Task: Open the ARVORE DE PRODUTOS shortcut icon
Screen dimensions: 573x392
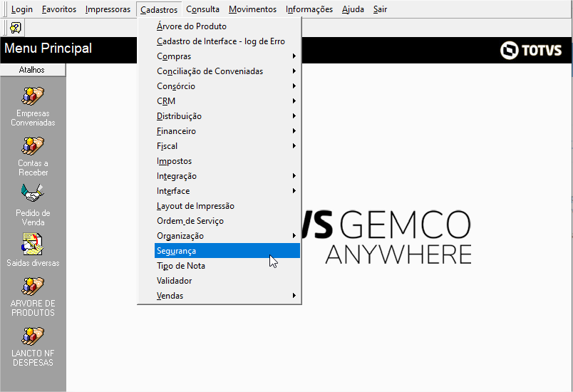Action: (x=33, y=287)
